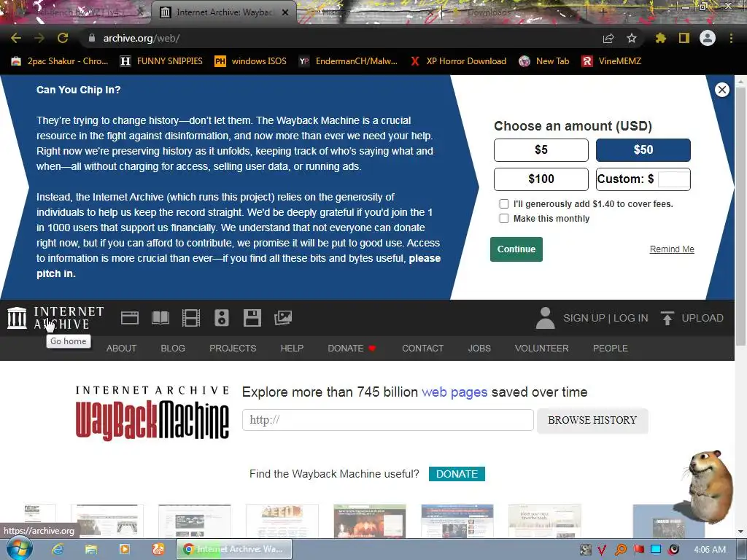This screenshot has height=560, width=747.
Task: Open the CONTACT menu item
Action: pyautogui.click(x=422, y=348)
